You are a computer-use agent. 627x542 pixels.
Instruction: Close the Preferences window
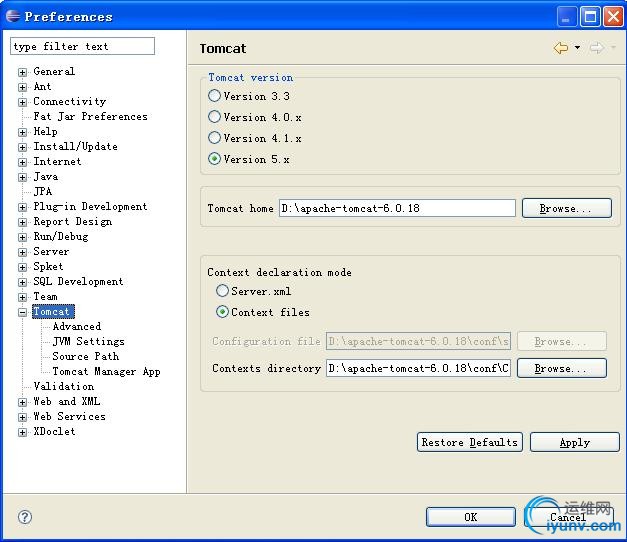(613, 16)
